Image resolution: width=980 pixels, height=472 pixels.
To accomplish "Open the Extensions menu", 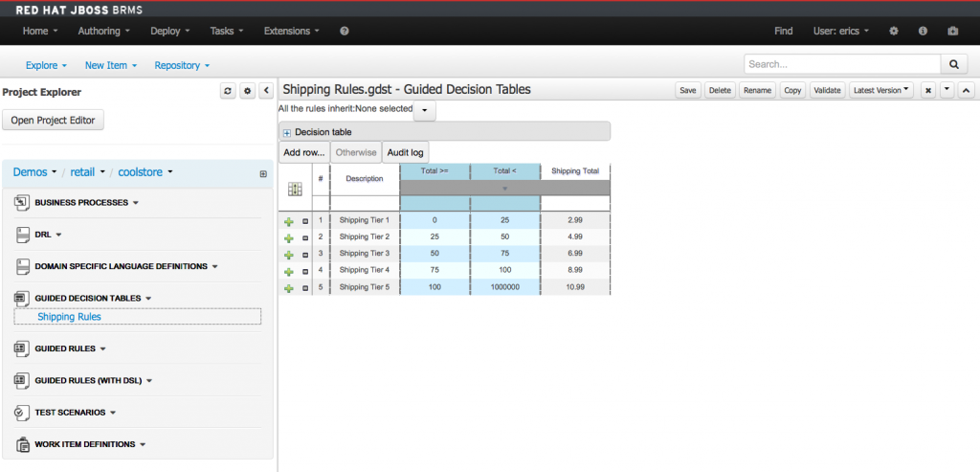I will (291, 31).
